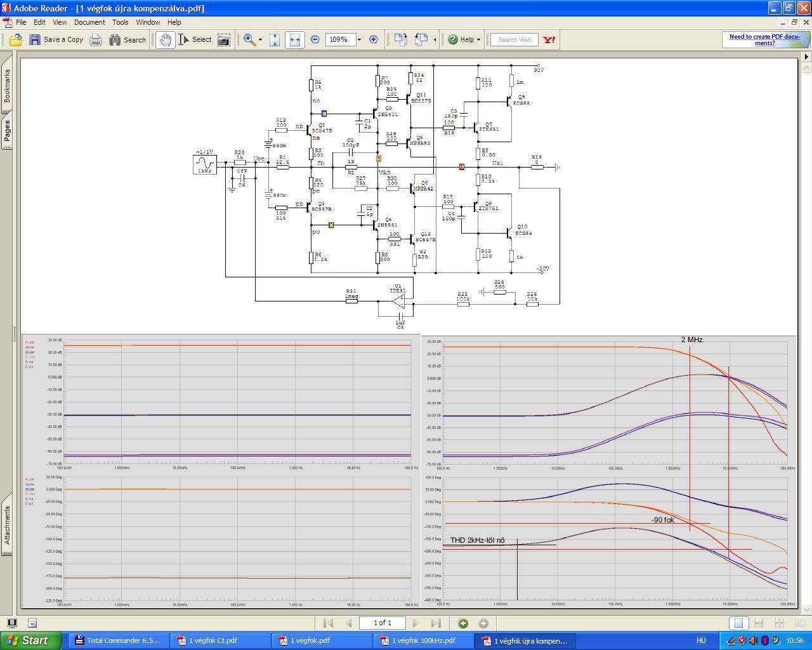
Task: Expand the Help dropdown arrow
Action: pos(478,40)
